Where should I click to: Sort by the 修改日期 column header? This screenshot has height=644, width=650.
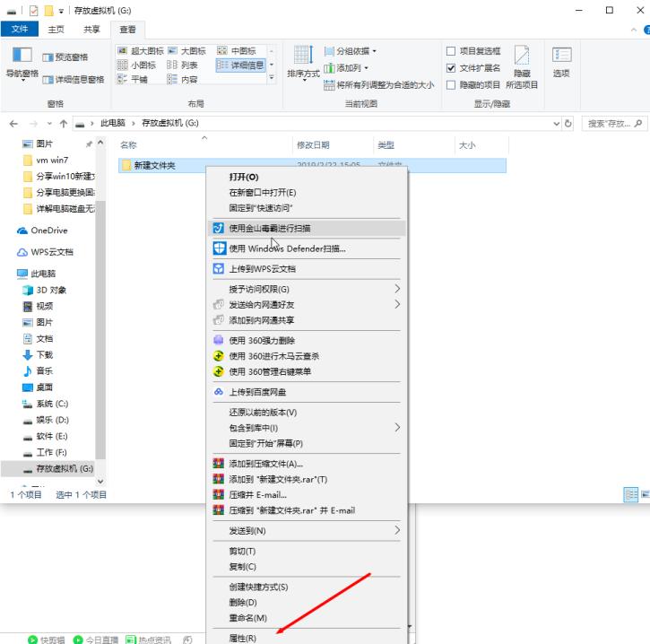coord(333,145)
